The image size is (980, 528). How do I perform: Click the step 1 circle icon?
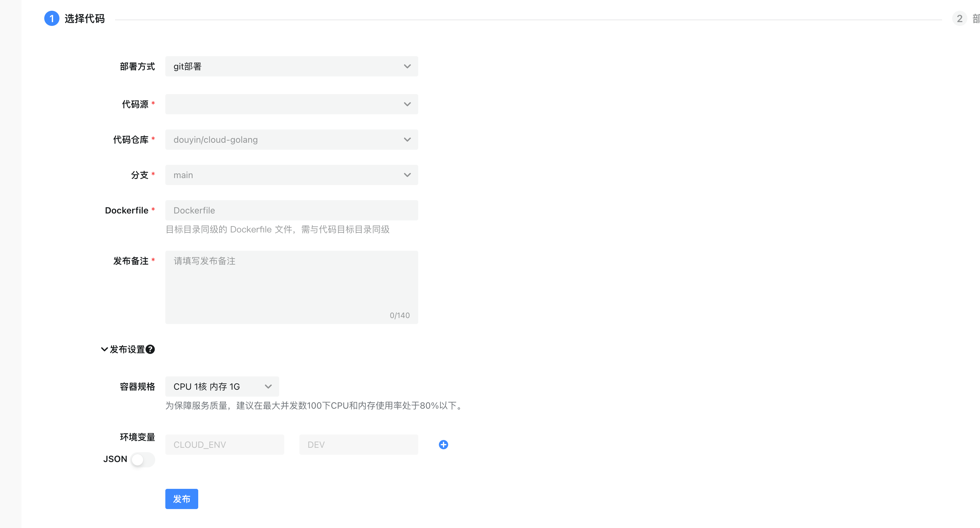[x=52, y=19]
